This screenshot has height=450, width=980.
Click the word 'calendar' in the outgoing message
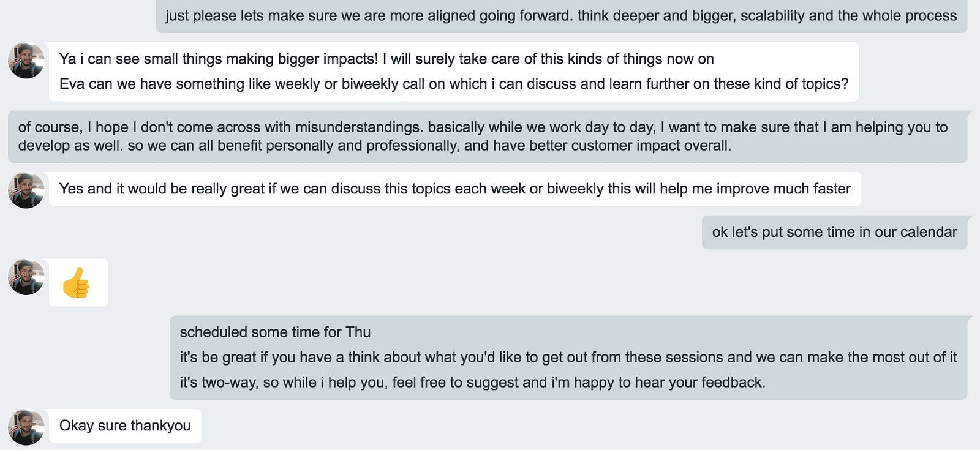pos(929,232)
